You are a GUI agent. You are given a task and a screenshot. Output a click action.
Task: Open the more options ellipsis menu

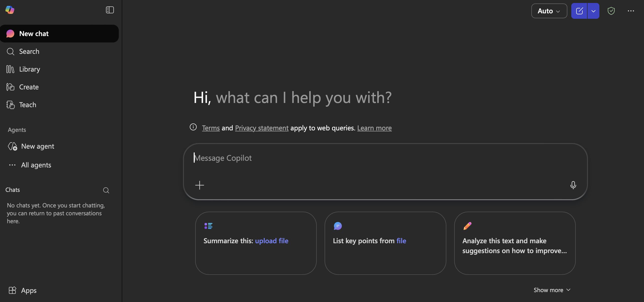pyautogui.click(x=631, y=11)
